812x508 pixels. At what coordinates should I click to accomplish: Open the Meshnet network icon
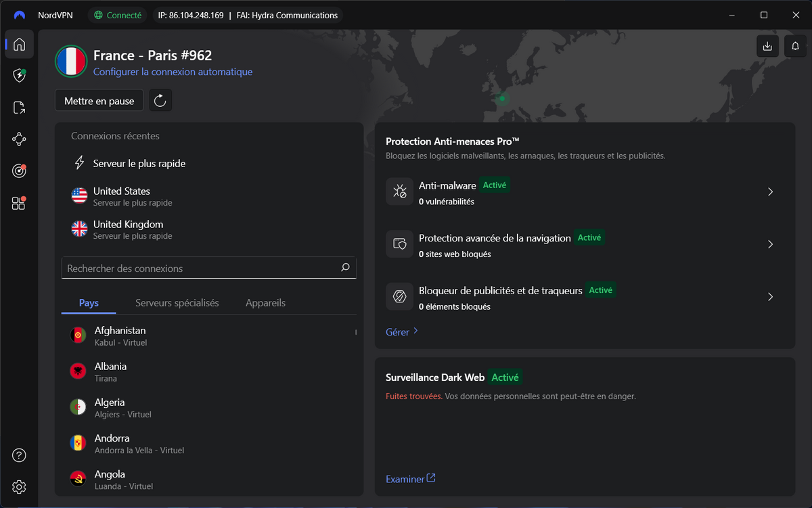19,139
